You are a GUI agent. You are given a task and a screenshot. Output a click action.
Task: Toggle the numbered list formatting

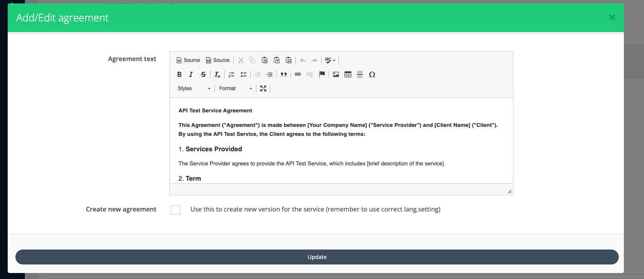pos(231,74)
